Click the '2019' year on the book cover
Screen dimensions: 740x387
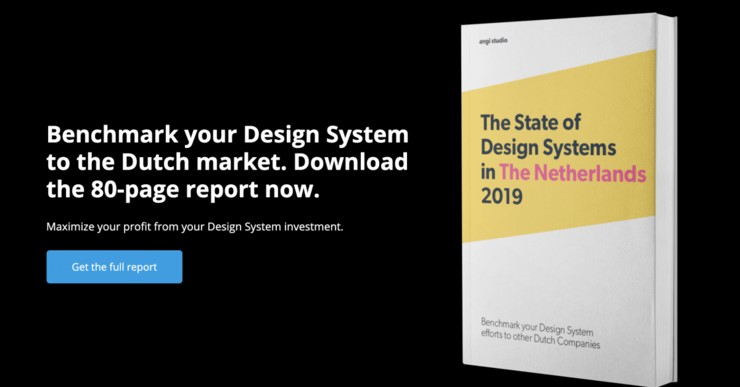(x=502, y=196)
